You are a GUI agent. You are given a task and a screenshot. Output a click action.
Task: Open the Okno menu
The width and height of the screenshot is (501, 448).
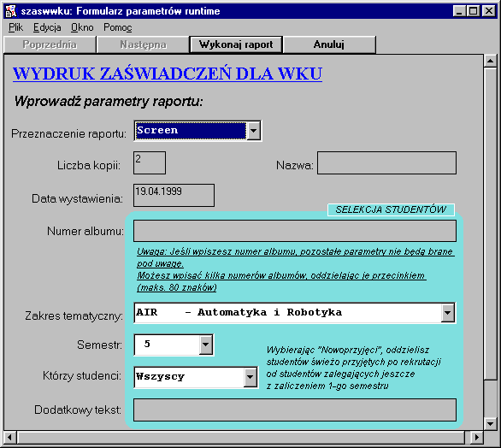point(82,28)
